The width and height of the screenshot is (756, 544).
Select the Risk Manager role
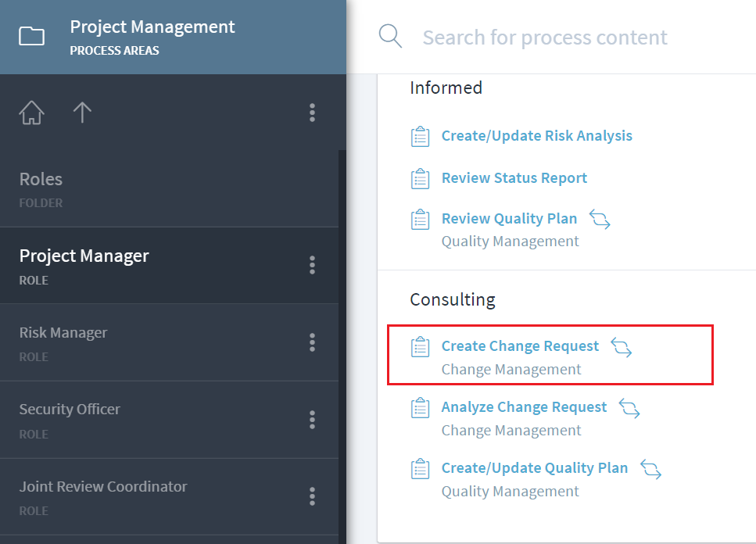point(64,333)
